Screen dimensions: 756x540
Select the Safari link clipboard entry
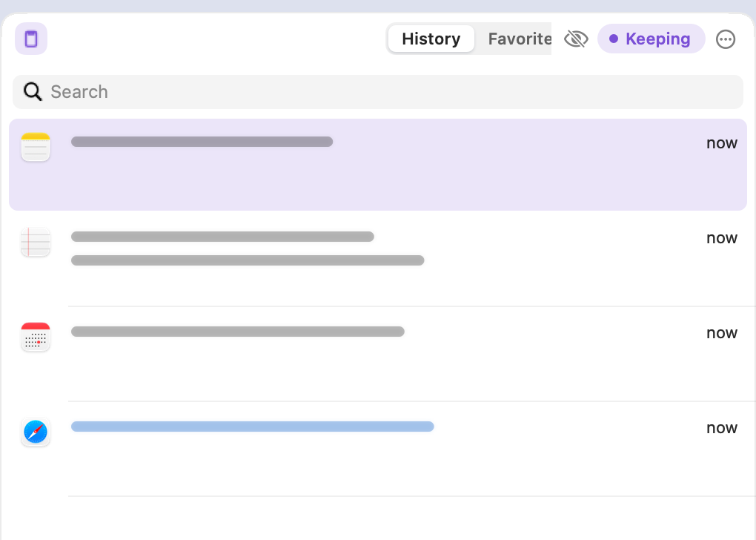[x=377, y=449]
